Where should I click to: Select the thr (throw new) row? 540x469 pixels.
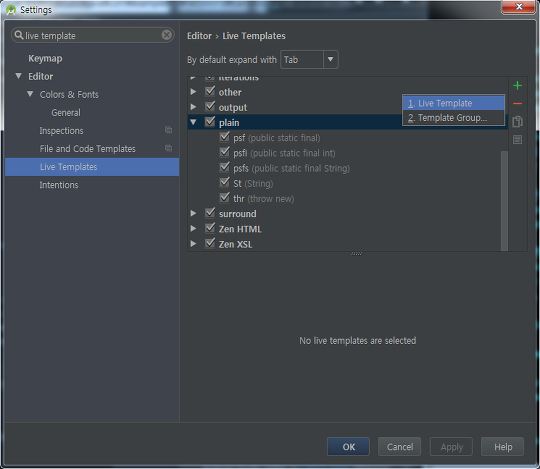pos(348,198)
